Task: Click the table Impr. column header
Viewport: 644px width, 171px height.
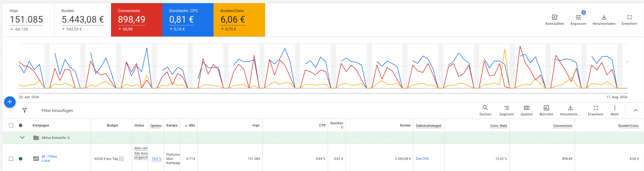Action: click(256, 125)
